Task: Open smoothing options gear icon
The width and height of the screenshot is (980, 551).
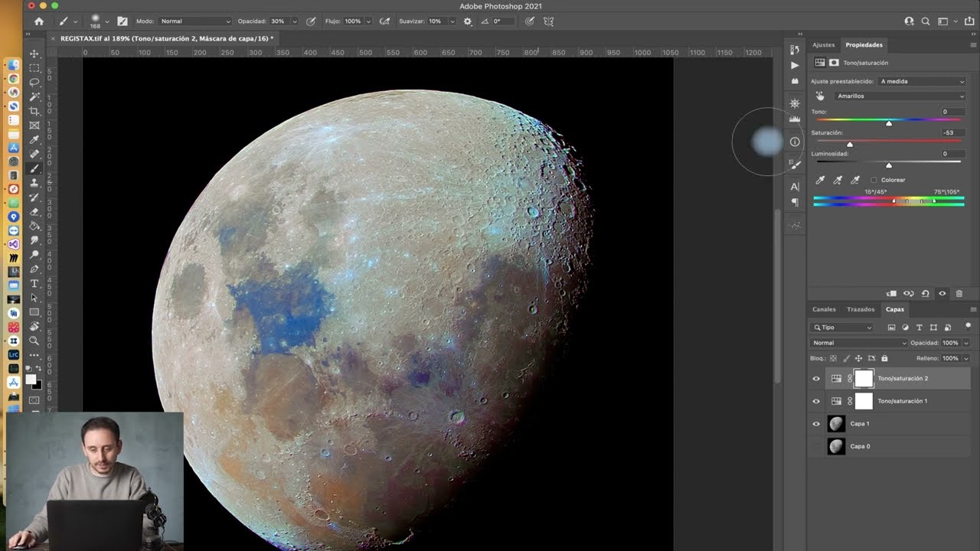Action: [468, 21]
